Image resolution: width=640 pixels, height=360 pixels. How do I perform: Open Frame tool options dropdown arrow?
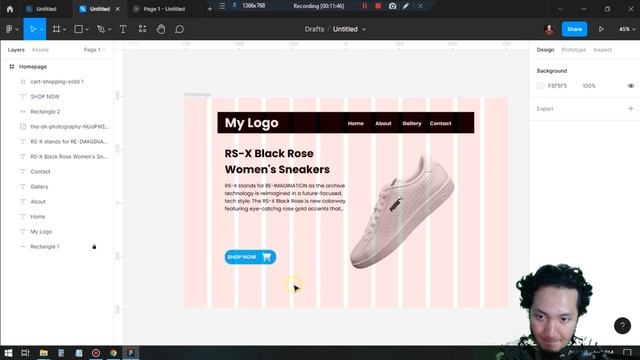coord(64,29)
